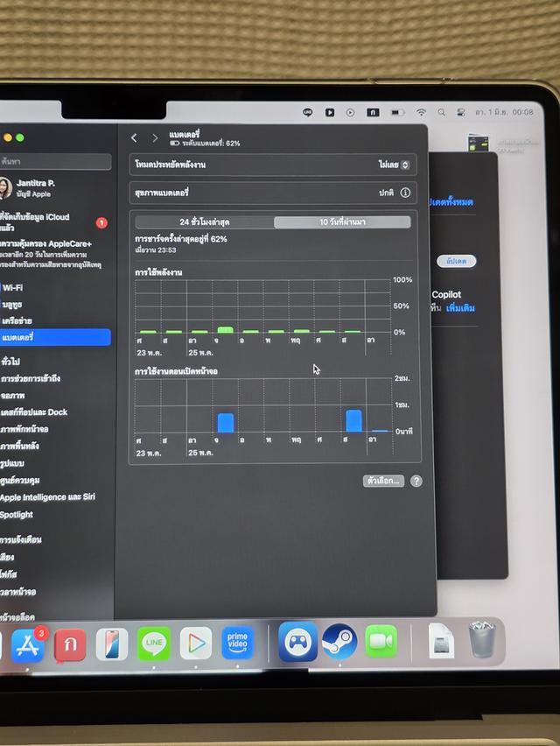Switch to the '24 ชั่วโมงล่าสุด' tab
Screen dimensions: 560x746
pyautogui.click(x=205, y=222)
